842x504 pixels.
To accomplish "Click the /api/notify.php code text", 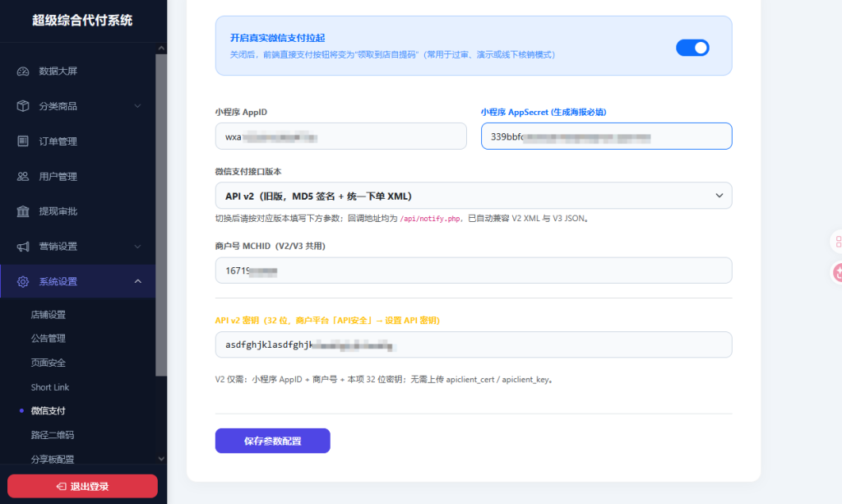I will pyautogui.click(x=430, y=219).
